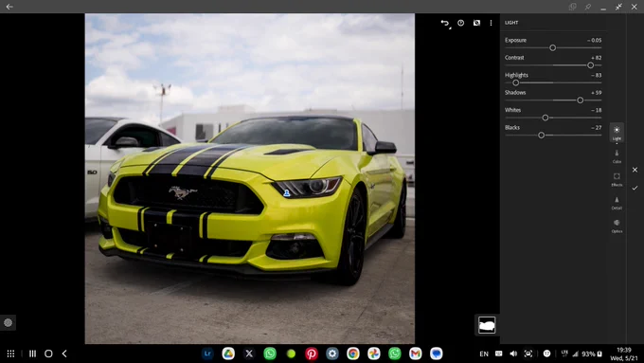Click the Blacks slider handle
644x363 pixels.
[x=542, y=136]
